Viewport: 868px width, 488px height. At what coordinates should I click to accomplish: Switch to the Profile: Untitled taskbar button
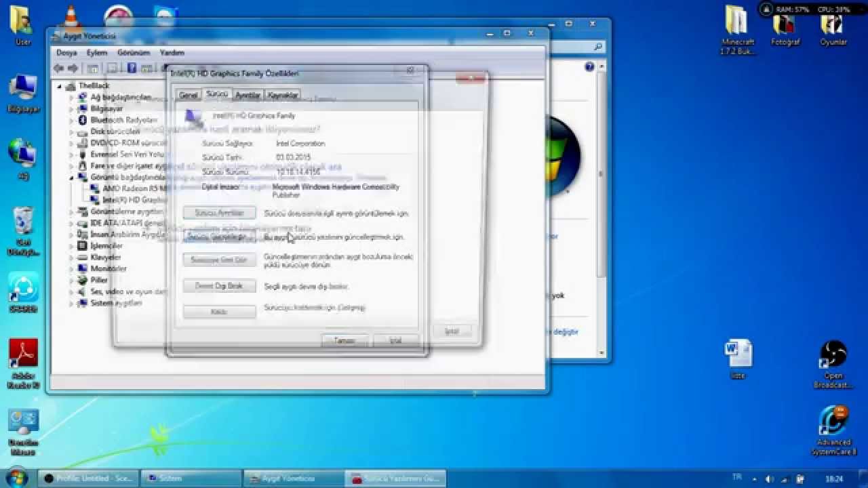tap(88, 478)
